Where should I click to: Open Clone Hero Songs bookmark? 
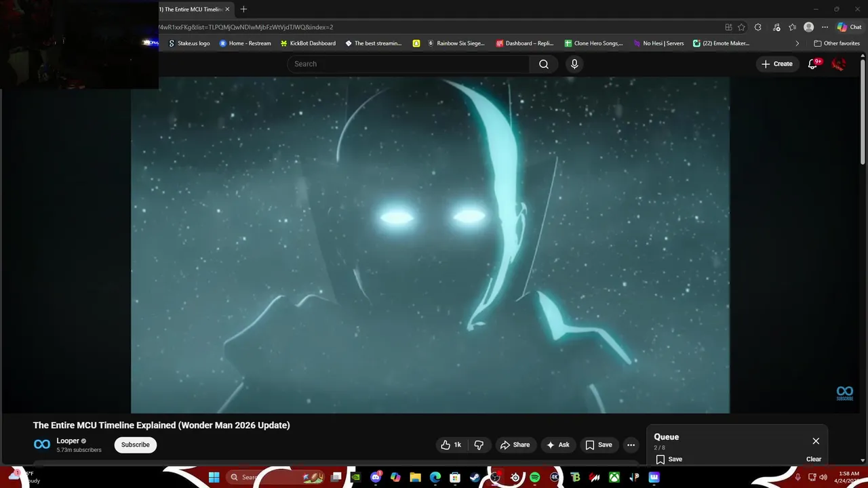pyautogui.click(x=593, y=43)
